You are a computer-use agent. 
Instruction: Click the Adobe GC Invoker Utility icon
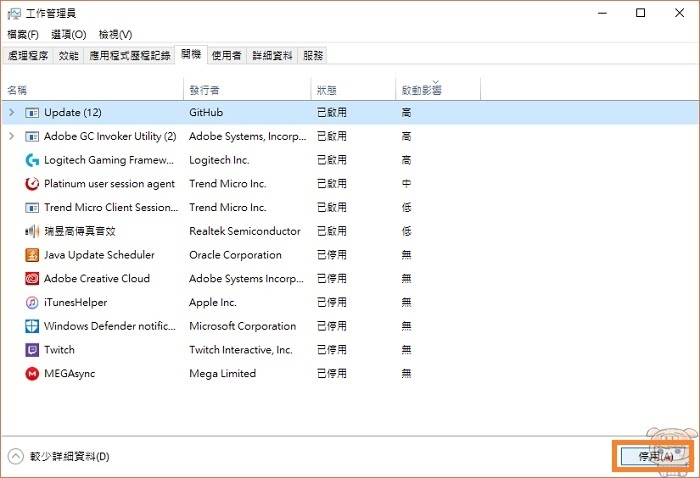click(x=32, y=137)
